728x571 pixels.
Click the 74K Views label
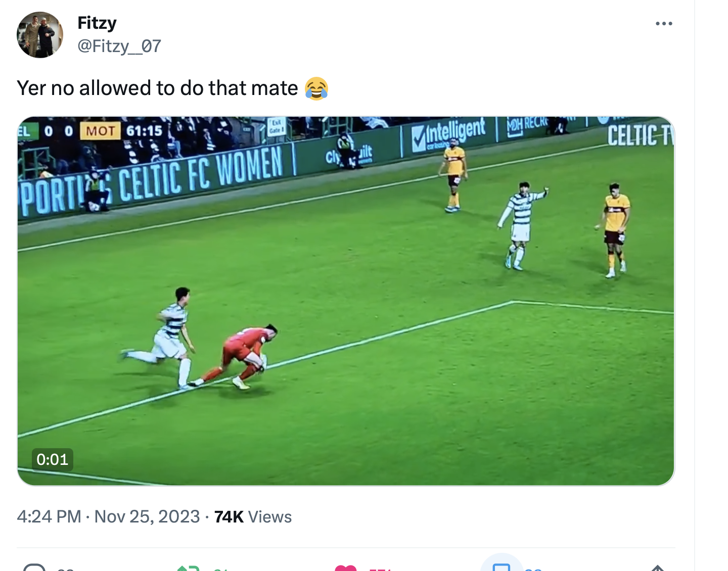click(x=253, y=516)
